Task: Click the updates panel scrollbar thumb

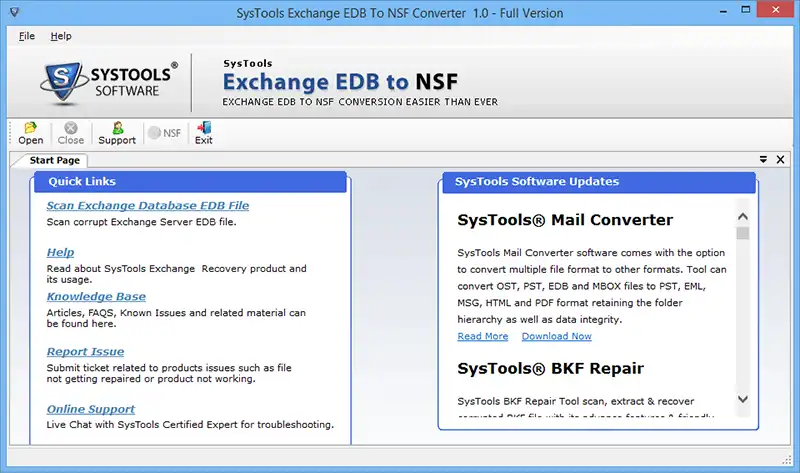Action: coord(743,234)
